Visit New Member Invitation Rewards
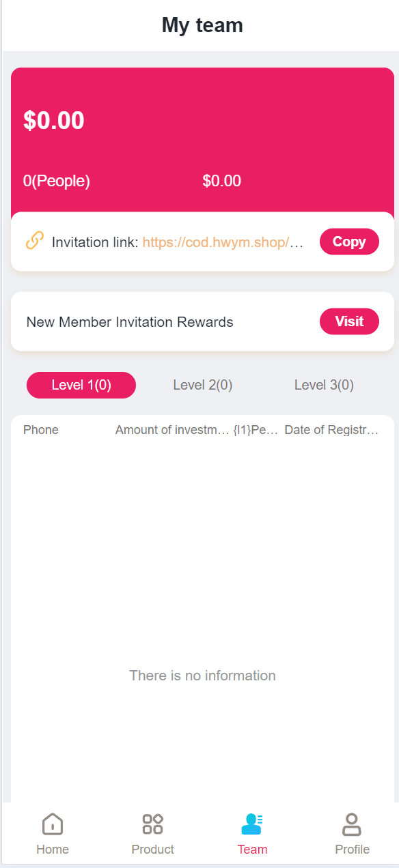This screenshot has width=399, height=868. click(x=349, y=321)
